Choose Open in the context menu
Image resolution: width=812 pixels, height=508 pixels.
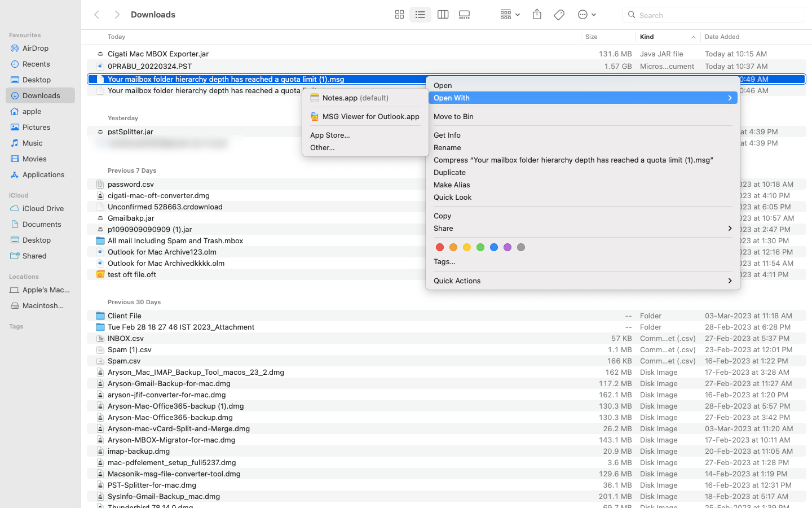(x=582, y=85)
